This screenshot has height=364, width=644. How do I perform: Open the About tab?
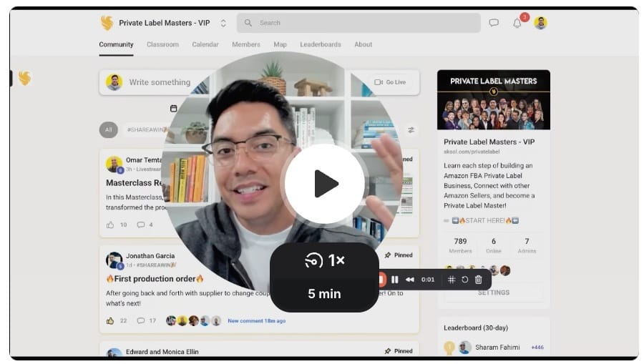click(x=363, y=44)
